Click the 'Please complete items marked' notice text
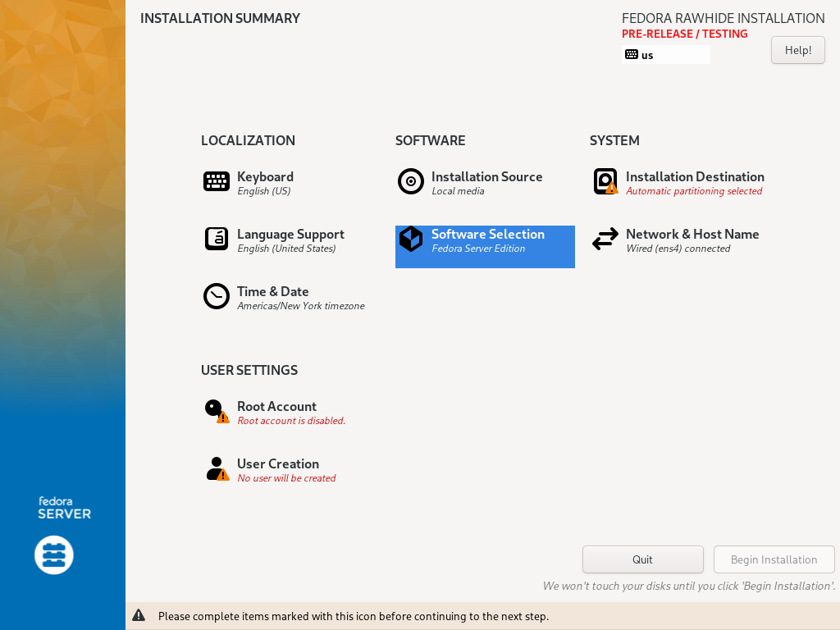840x630 pixels. (354, 616)
